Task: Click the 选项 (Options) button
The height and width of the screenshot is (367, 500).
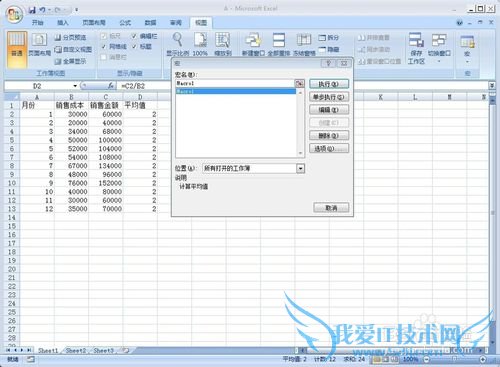Action: pos(329,148)
